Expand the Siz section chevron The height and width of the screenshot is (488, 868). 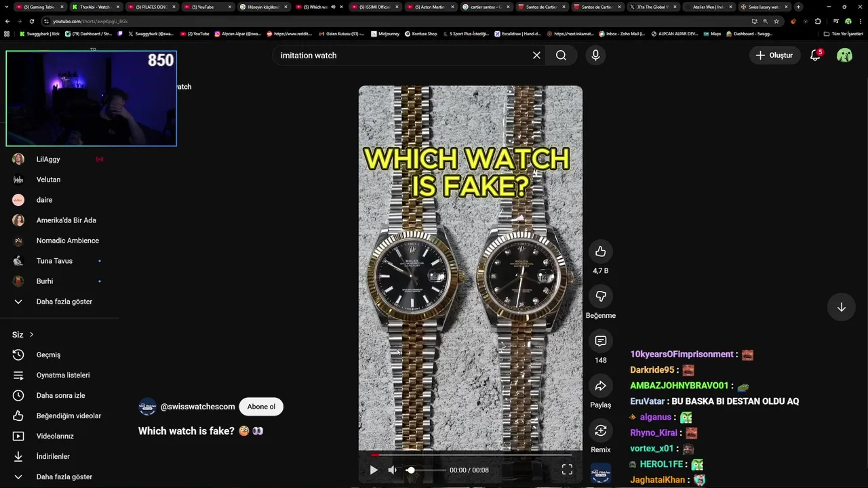pos(31,335)
